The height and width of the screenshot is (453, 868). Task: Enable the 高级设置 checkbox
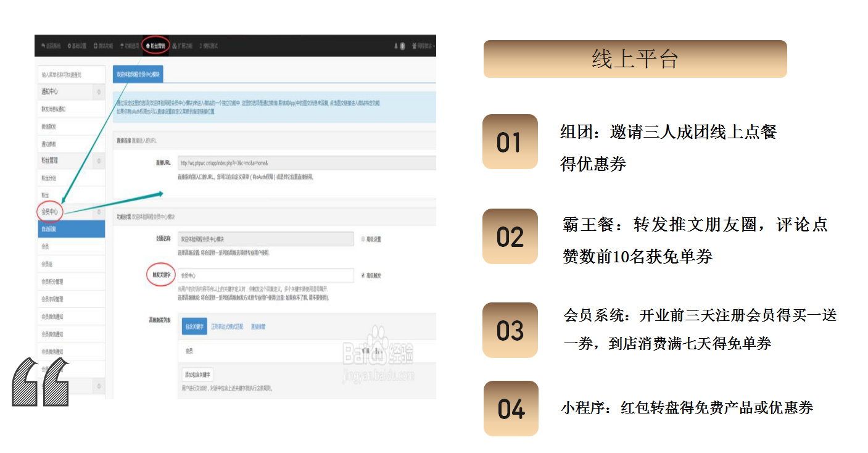(x=362, y=239)
